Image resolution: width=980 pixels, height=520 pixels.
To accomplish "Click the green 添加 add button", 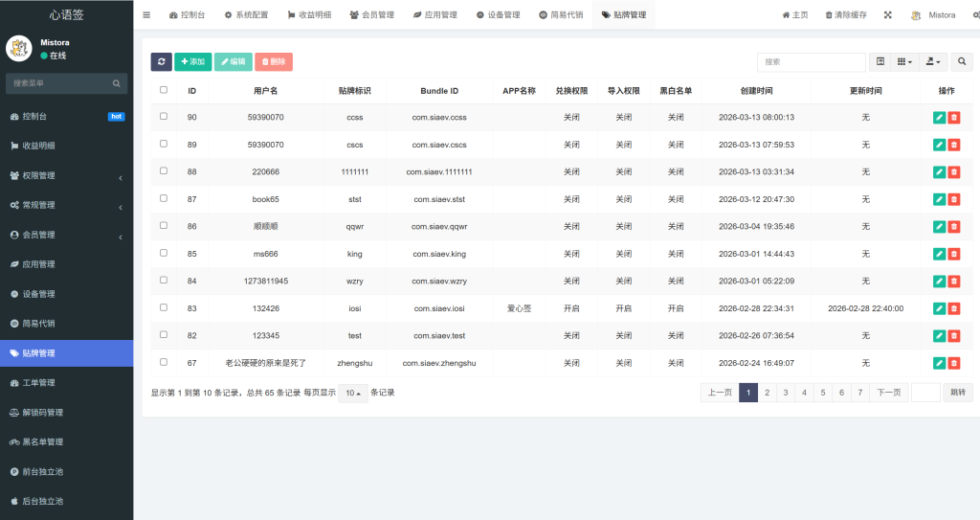I will [x=193, y=61].
